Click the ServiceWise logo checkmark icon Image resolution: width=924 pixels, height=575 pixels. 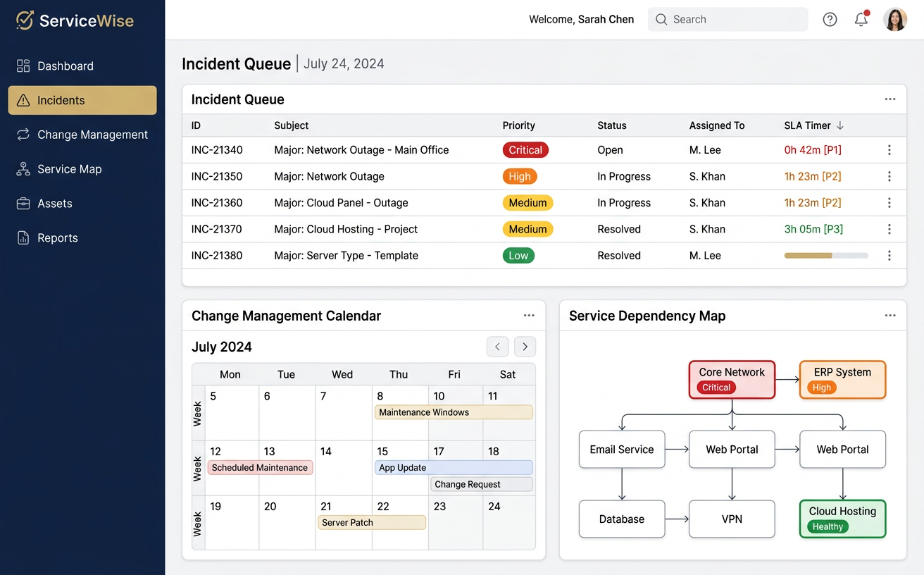coord(25,20)
